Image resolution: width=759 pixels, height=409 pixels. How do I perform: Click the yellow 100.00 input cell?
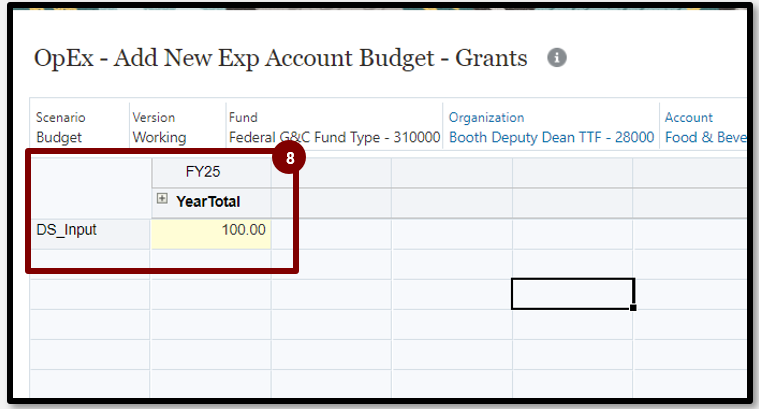[210, 230]
